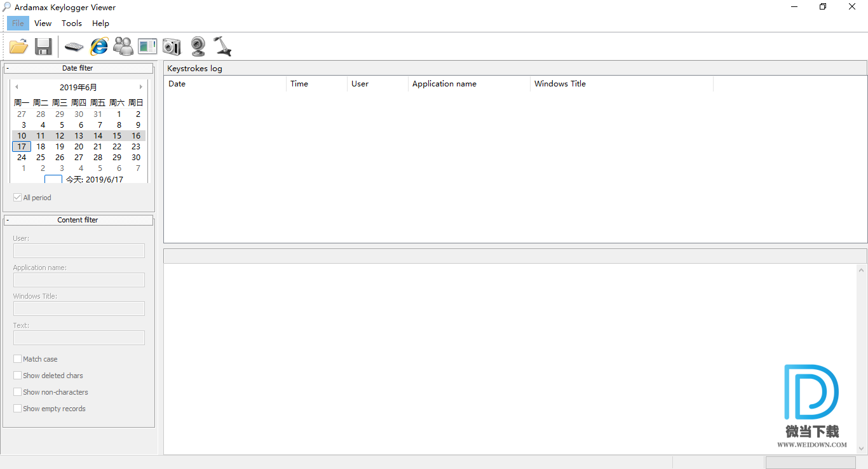Toggle Show non-characters checkbox
868x469 pixels.
(18, 392)
